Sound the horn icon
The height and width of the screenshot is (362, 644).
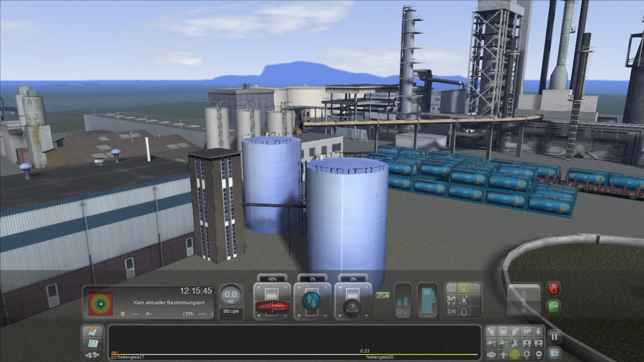tap(452, 312)
